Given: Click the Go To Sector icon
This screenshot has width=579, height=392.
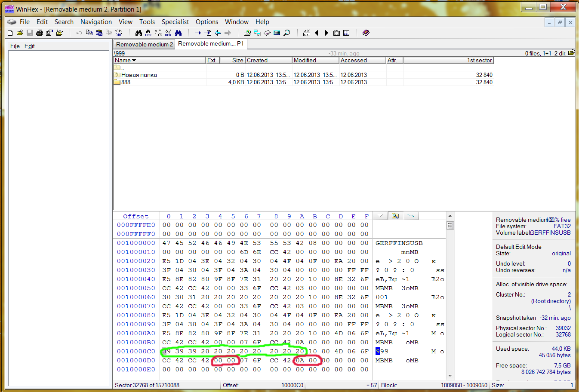Looking at the screenshot, I should 208,33.
